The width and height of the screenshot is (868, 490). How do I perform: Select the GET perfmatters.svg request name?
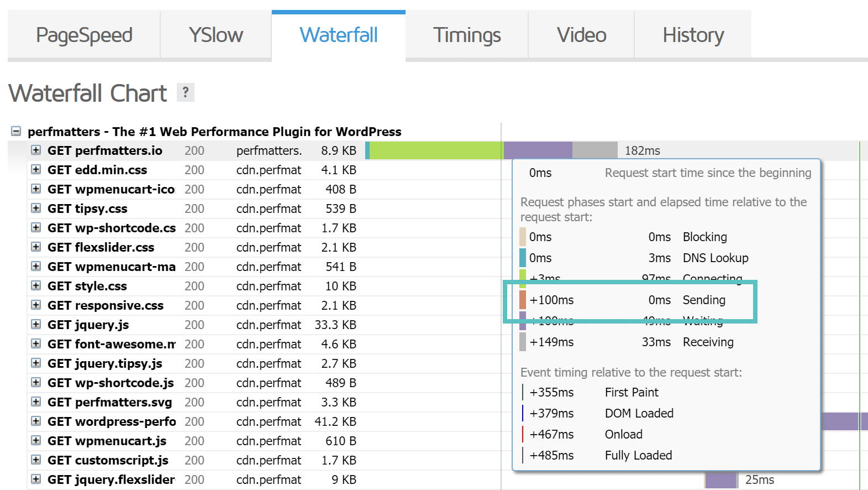[x=109, y=402]
